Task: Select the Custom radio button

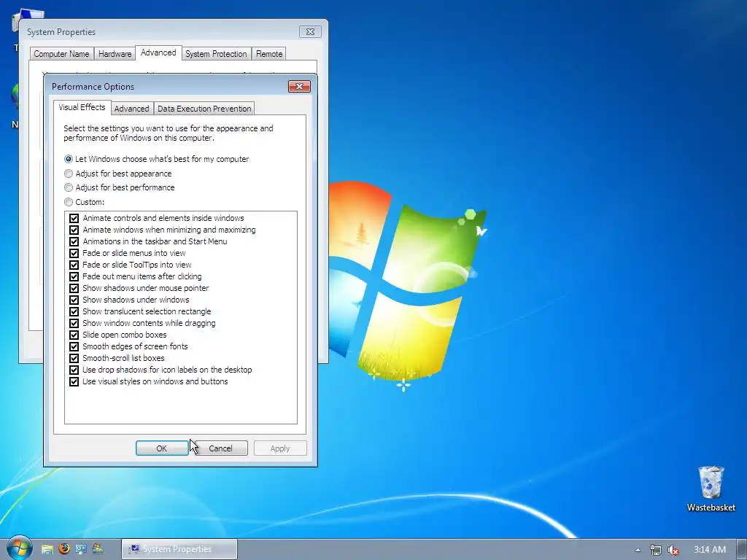Action: tap(85, 202)
